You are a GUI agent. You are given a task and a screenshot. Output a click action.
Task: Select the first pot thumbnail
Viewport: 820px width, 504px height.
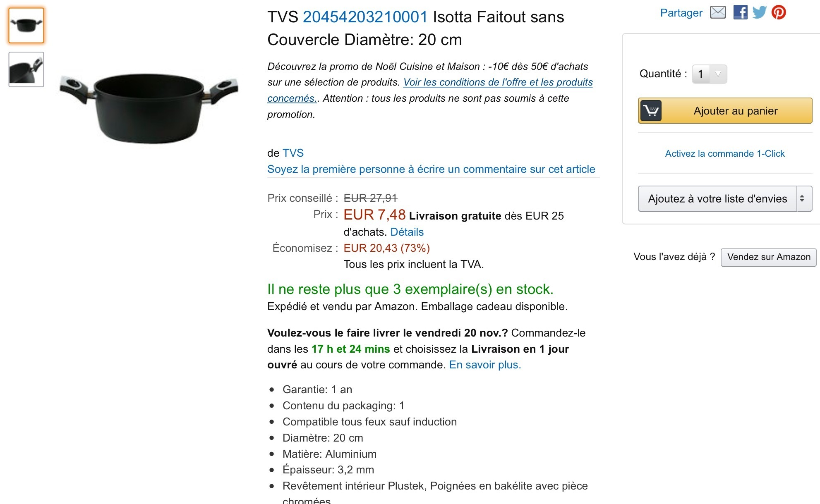pyautogui.click(x=26, y=25)
